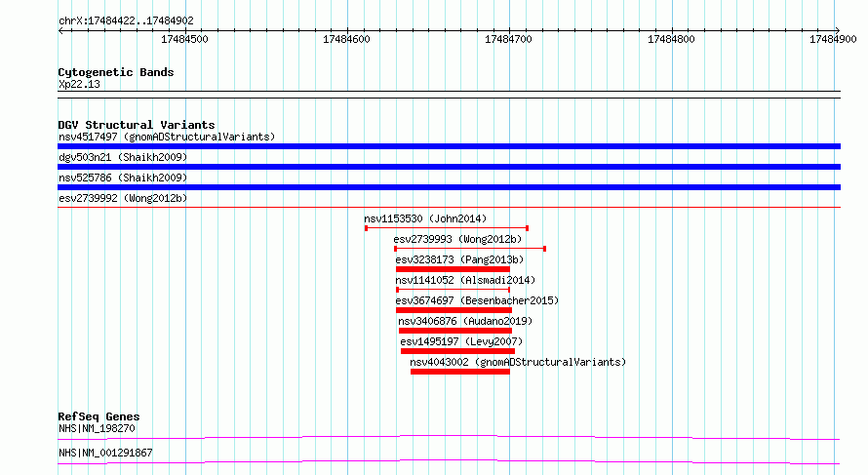Open esv2739993 (Wong2012b) label

coord(457,239)
